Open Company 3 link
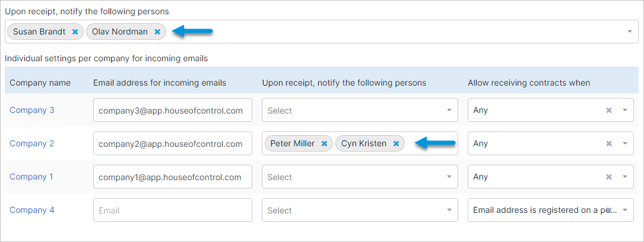 pos(31,111)
